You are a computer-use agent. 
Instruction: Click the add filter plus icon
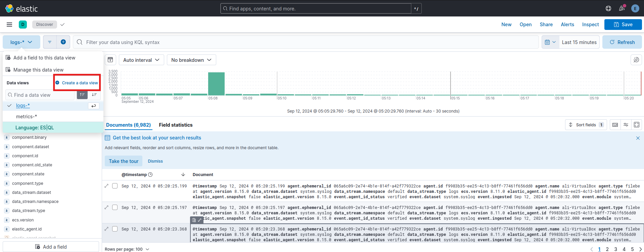pyautogui.click(x=63, y=42)
